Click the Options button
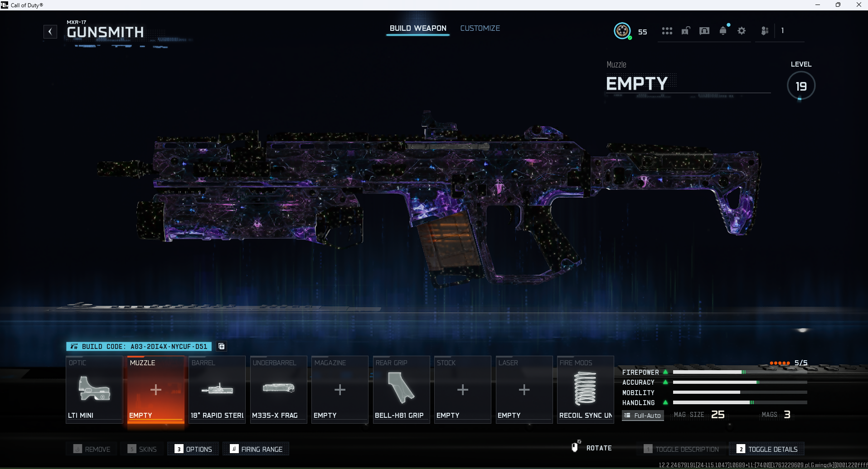868x469 pixels. pyautogui.click(x=193, y=449)
